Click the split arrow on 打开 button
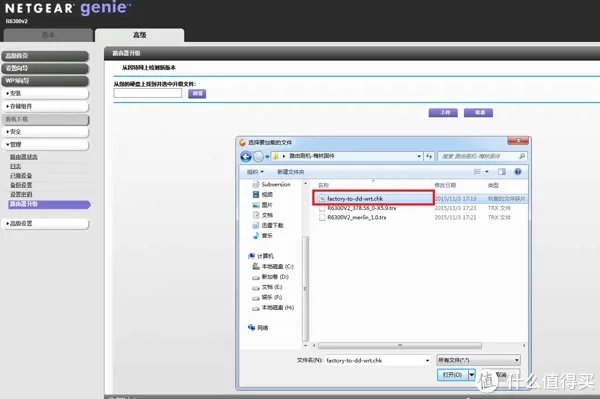 (472, 375)
